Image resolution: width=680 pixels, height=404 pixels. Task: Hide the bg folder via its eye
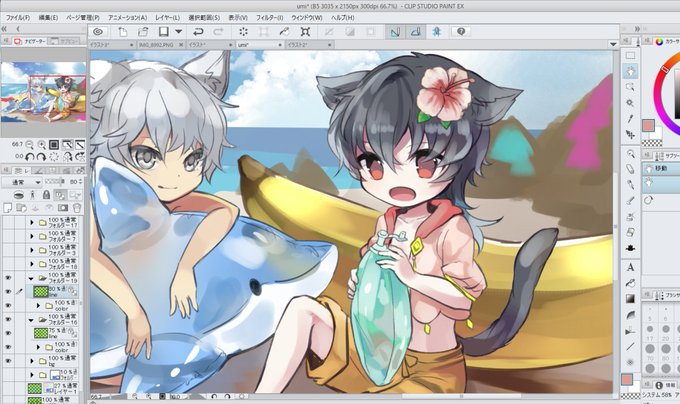coord(8,361)
